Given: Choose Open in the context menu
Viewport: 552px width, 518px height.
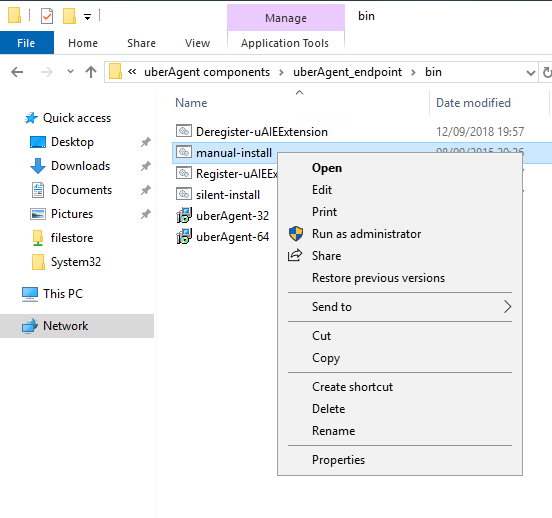Looking at the screenshot, I should 400,168.
